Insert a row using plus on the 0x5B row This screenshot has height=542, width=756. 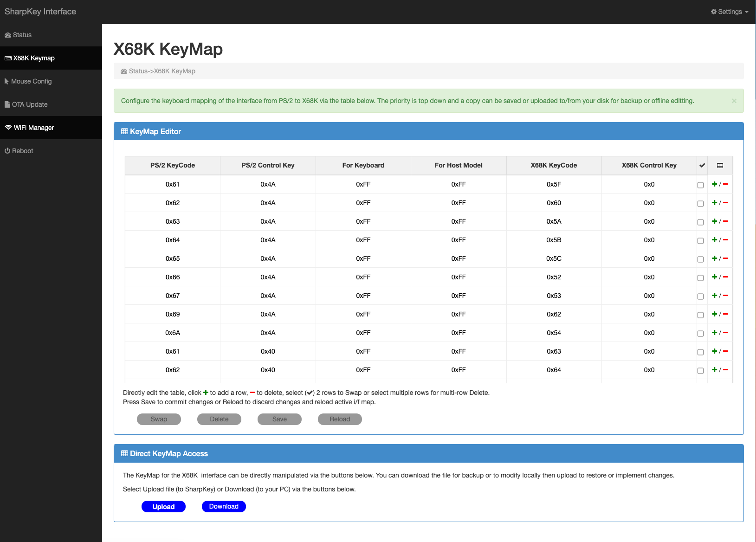(x=714, y=240)
